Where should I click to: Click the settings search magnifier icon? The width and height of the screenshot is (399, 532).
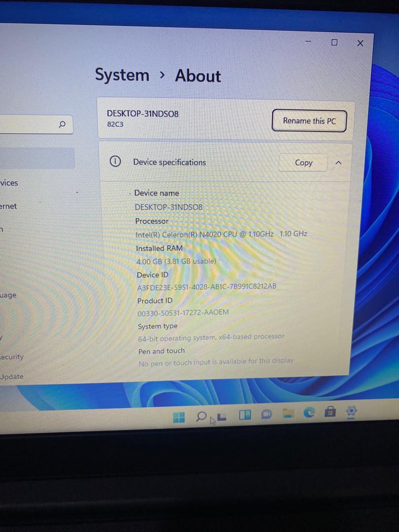(62, 124)
